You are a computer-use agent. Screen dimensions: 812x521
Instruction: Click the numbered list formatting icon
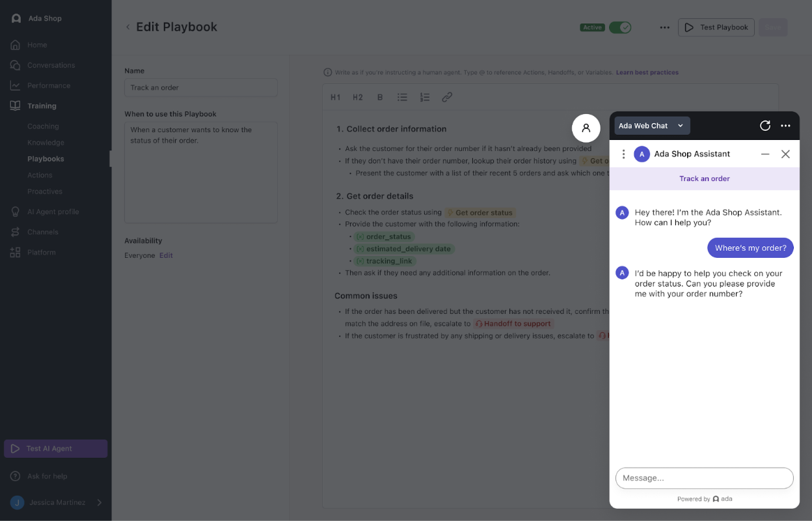pyautogui.click(x=424, y=97)
